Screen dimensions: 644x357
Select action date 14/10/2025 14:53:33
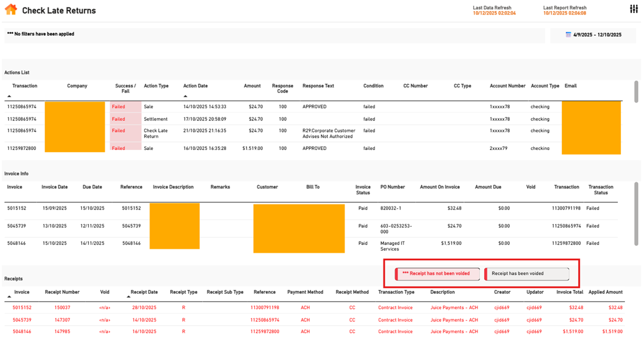pos(204,106)
